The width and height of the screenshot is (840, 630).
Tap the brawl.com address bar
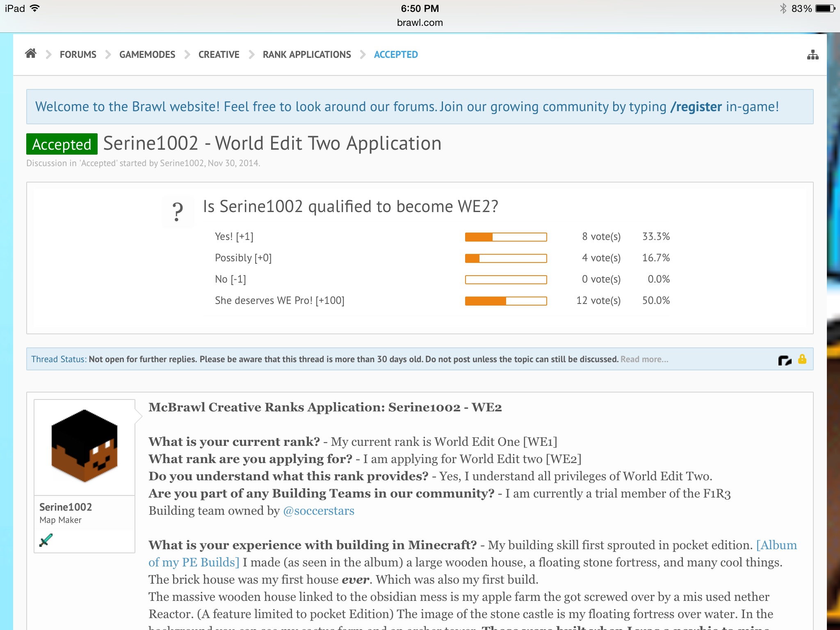coord(420,23)
